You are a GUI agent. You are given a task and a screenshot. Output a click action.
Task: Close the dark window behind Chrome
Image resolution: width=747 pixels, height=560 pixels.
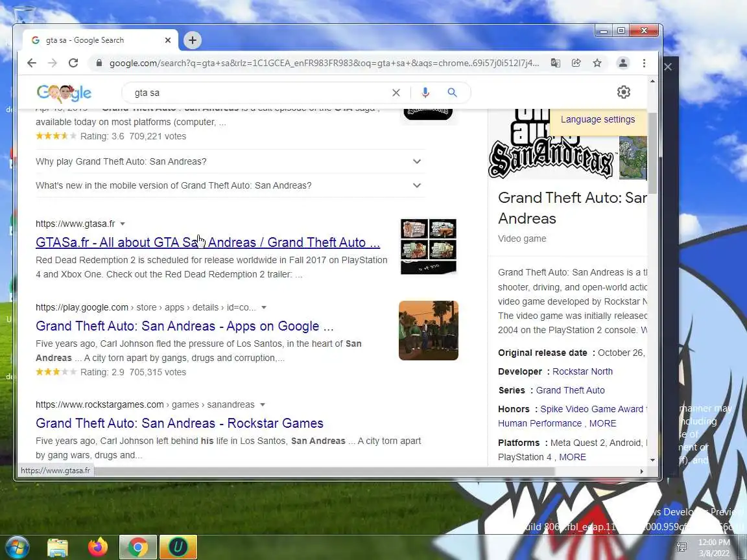pyautogui.click(x=668, y=67)
